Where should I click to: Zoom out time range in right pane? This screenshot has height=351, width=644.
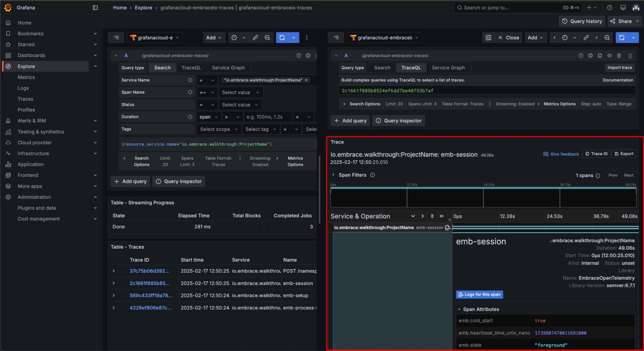[x=607, y=37]
